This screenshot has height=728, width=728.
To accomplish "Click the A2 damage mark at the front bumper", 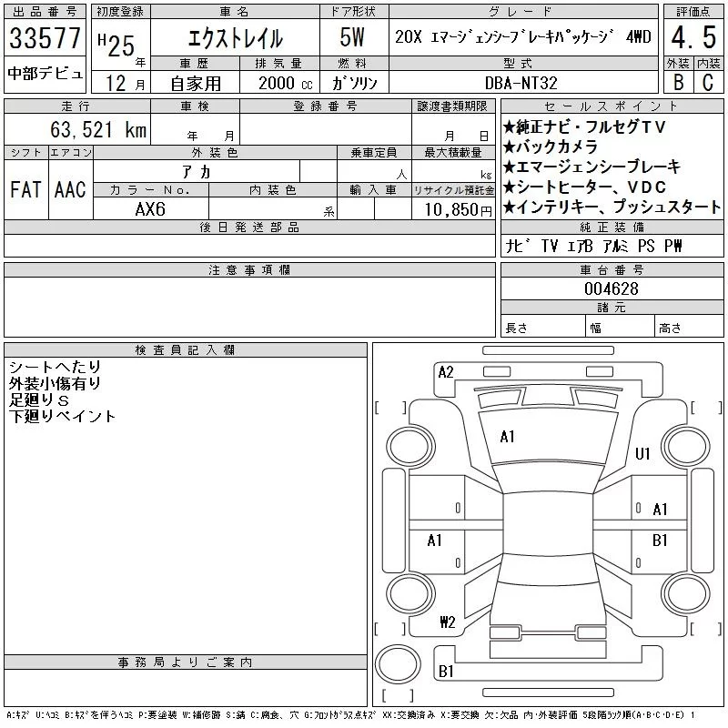I will tap(446, 371).
